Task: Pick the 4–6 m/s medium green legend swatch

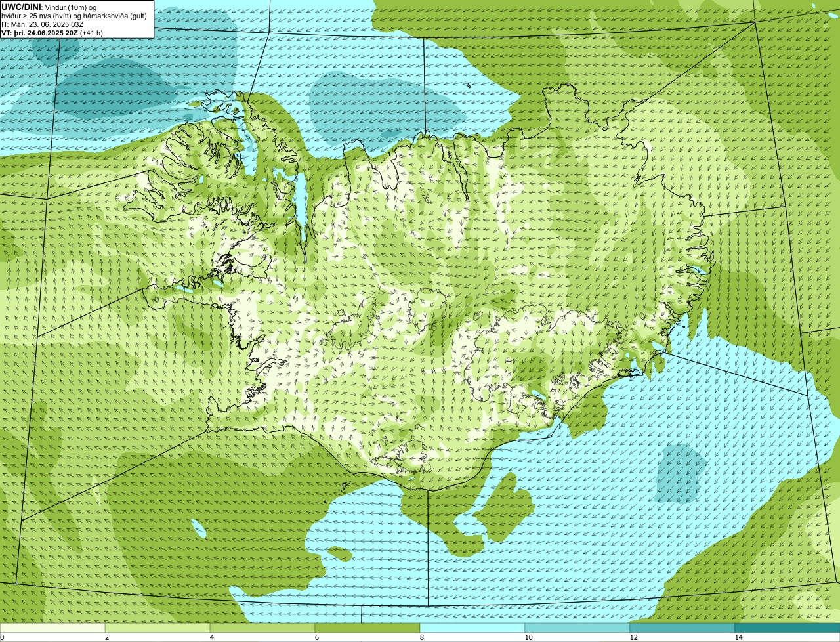Action: point(262,628)
